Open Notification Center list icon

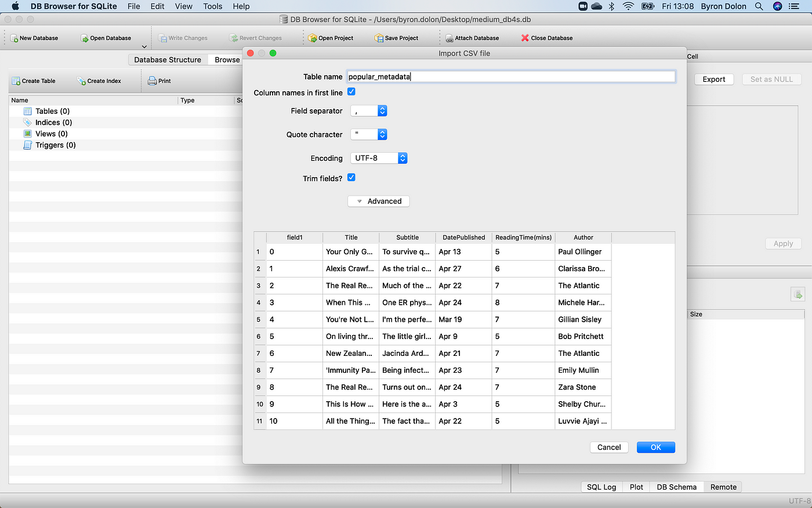(x=795, y=6)
